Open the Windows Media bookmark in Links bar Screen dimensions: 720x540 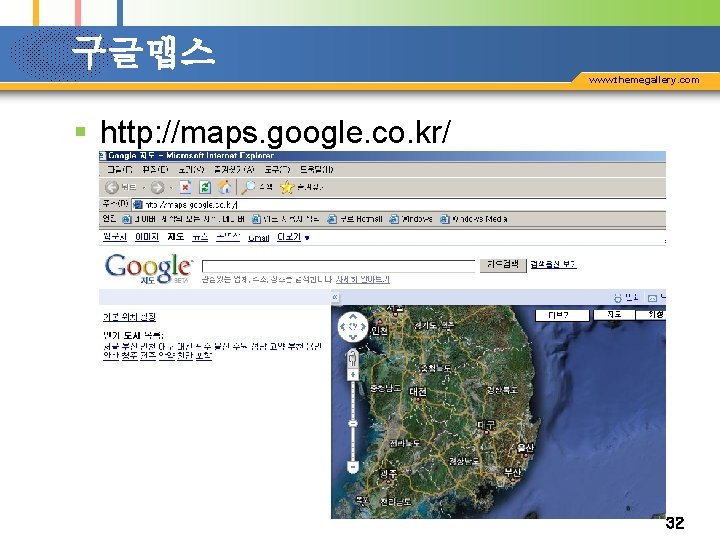tap(473, 219)
